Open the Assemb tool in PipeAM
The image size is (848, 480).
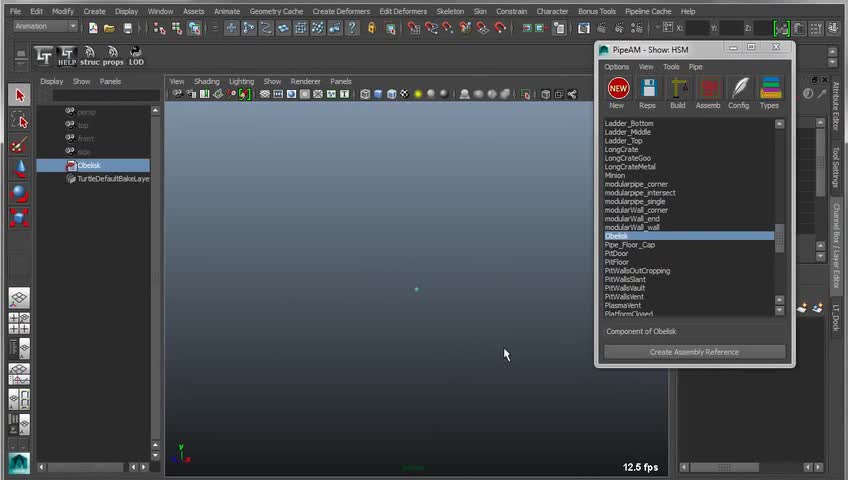pyautogui.click(x=709, y=88)
